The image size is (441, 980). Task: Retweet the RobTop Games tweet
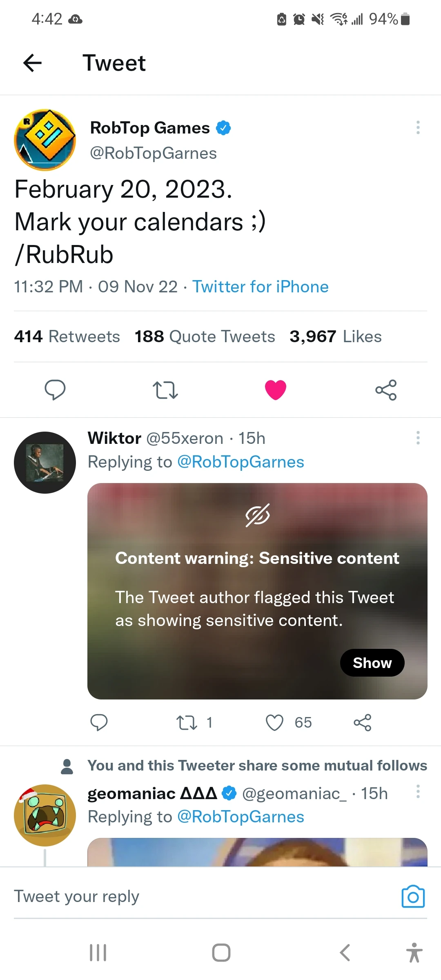(165, 390)
